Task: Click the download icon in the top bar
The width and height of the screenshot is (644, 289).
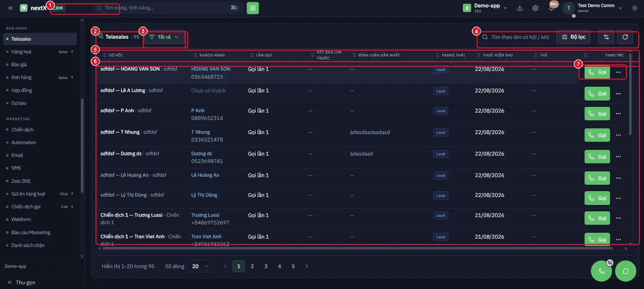Action: [x=520, y=8]
